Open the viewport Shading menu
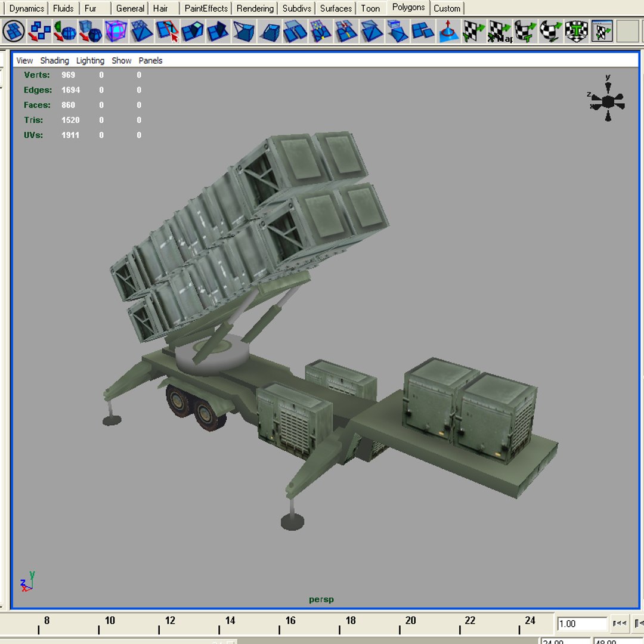The width and height of the screenshot is (644, 644). tap(55, 60)
